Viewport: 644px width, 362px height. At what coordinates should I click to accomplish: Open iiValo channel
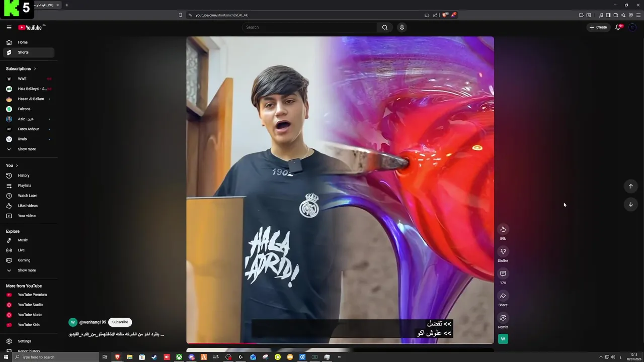tap(29, 139)
